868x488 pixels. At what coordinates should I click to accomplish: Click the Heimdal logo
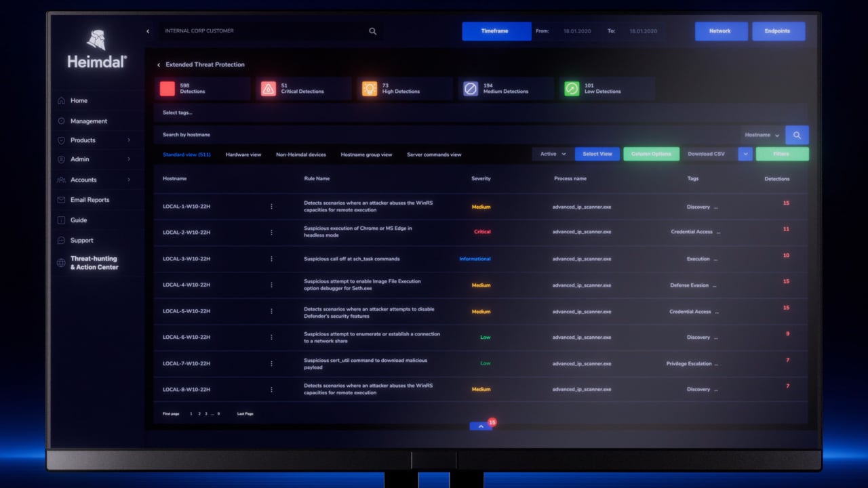point(96,49)
